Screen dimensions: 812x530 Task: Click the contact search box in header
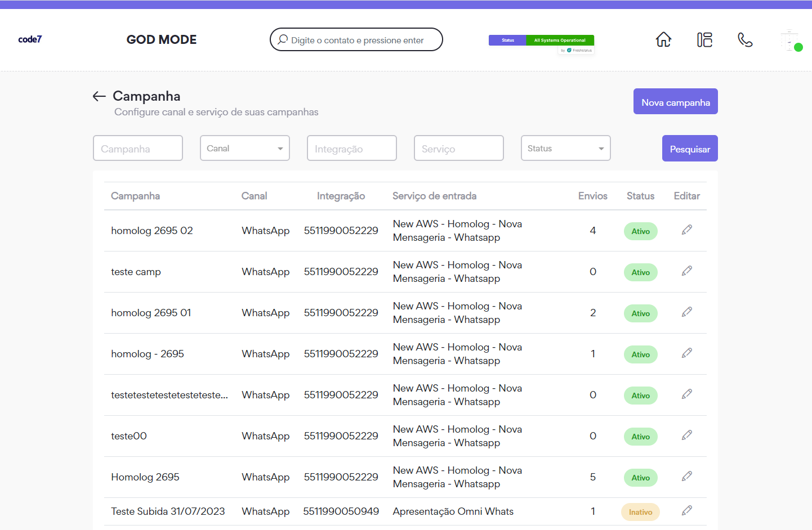tap(356, 39)
